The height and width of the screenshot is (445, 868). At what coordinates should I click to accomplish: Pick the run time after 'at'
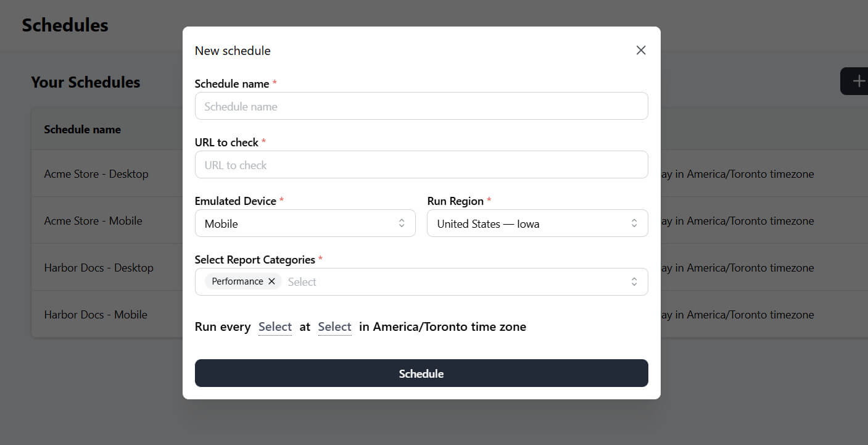(x=334, y=326)
